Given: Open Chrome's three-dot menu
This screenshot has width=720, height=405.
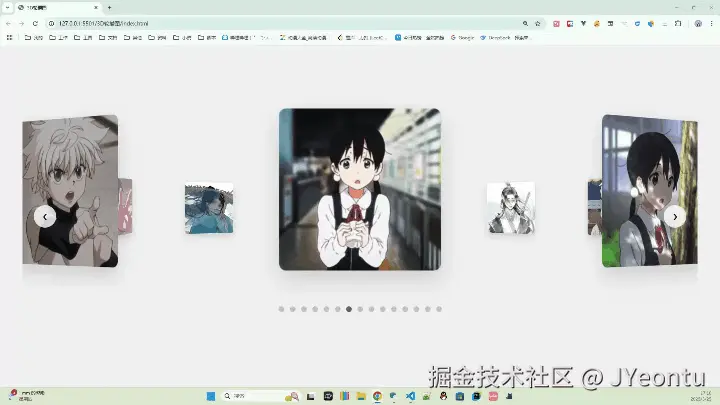Looking at the screenshot, I should pos(711,23).
